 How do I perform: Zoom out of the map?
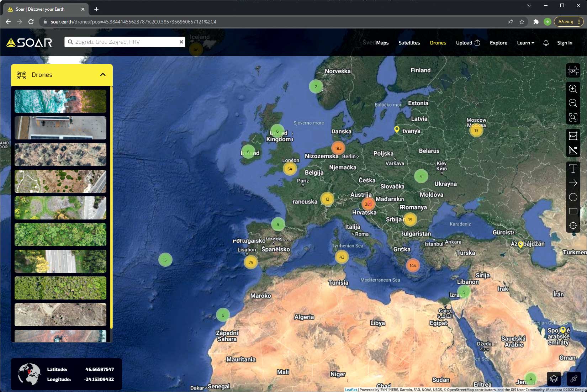pos(573,103)
